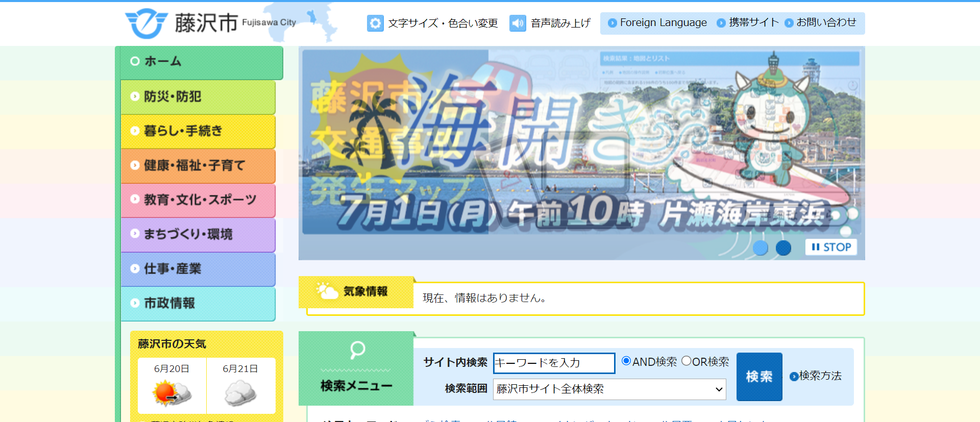Viewport: 980px width, 422px height.
Task: Click the 現在、情報はありません。 text
Action: 484,298
